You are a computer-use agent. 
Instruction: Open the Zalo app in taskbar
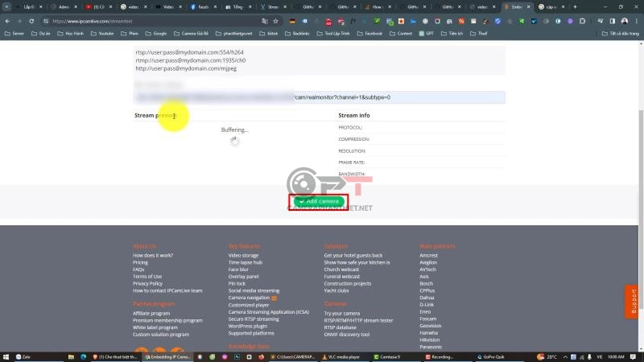(x=23, y=356)
